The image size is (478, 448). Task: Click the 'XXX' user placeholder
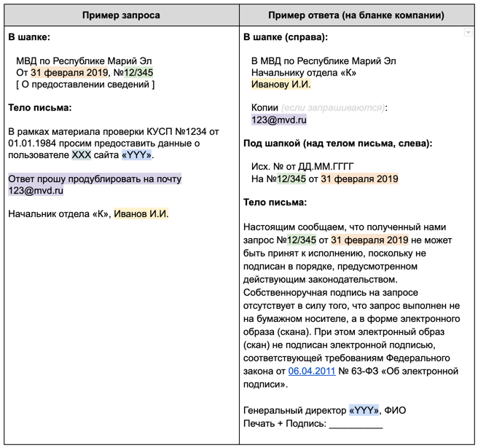[x=82, y=155]
